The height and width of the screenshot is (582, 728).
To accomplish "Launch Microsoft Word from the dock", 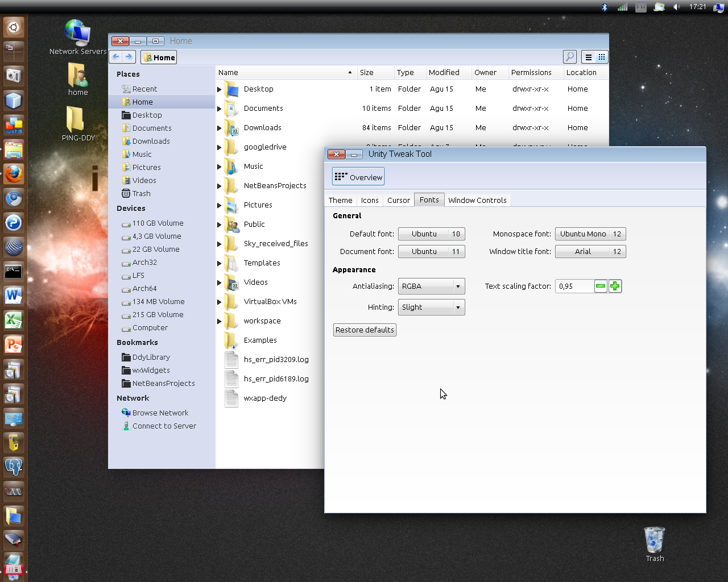I will click(14, 296).
